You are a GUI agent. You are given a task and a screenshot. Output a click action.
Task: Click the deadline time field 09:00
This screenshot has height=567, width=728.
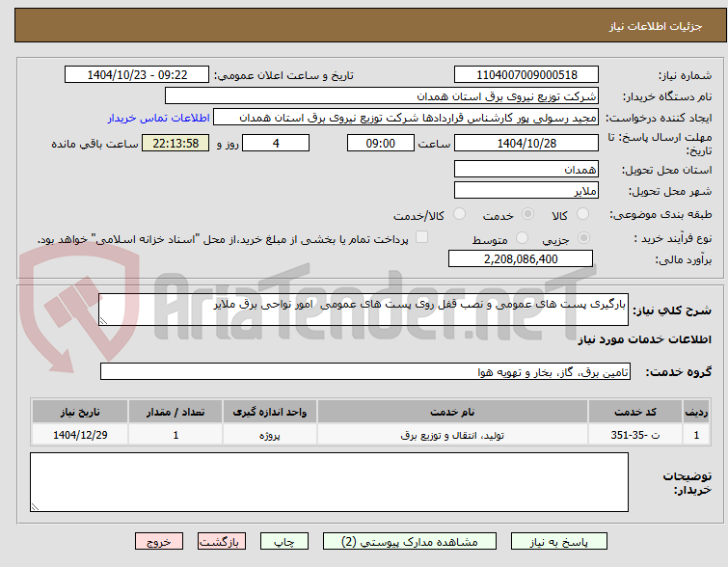(x=381, y=143)
